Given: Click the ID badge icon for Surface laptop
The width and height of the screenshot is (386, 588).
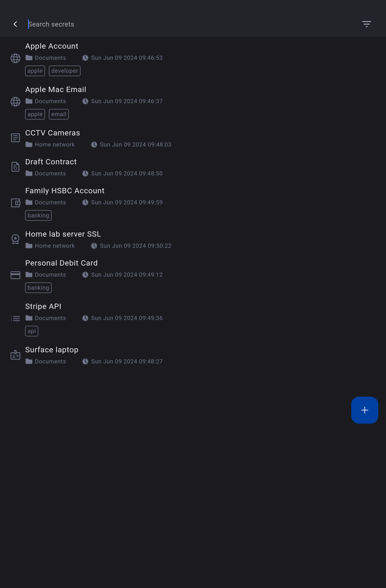Looking at the screenshot, I should click(15, 355).
